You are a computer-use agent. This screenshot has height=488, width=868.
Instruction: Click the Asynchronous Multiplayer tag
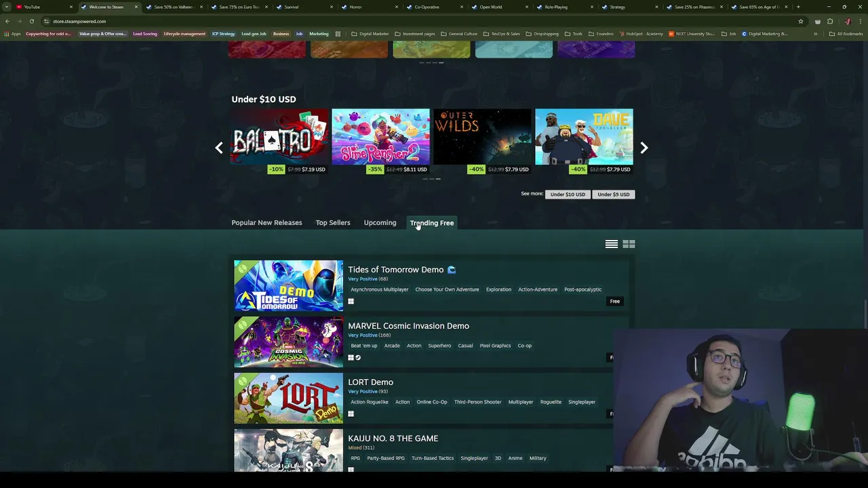(x=380, y=289)
